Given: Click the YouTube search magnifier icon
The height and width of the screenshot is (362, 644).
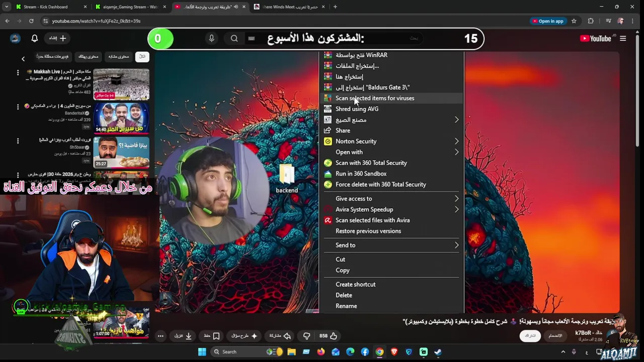Looking at the screenshot, I should pos(234,38).
